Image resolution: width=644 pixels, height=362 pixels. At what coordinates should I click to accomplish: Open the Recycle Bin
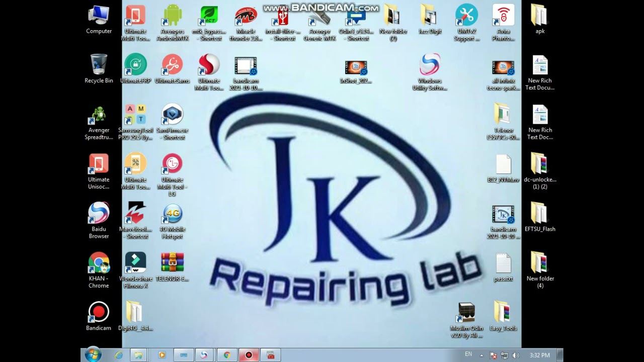[99, 69]
